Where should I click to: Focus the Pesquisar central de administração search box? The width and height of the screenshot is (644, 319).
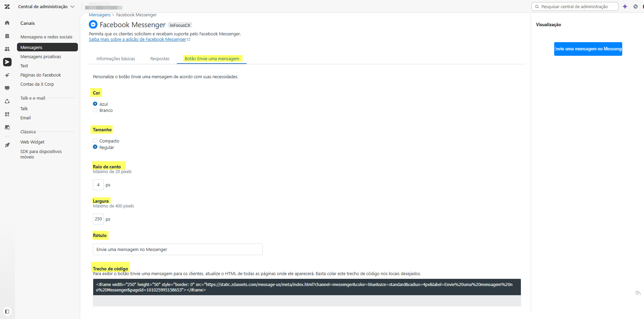click(x=575, y=6)
